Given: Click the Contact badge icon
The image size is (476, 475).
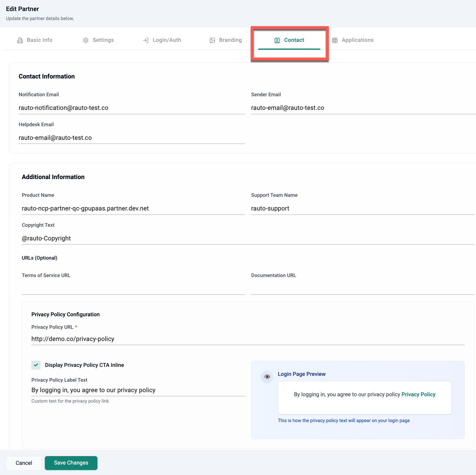Looking at the screenshot, I should pyautogui.click(x=277, y=40).
